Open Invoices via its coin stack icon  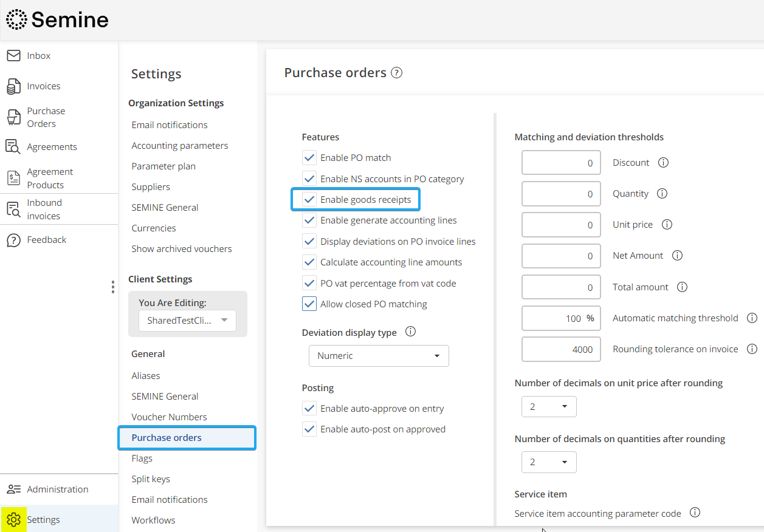coord(13,86)
